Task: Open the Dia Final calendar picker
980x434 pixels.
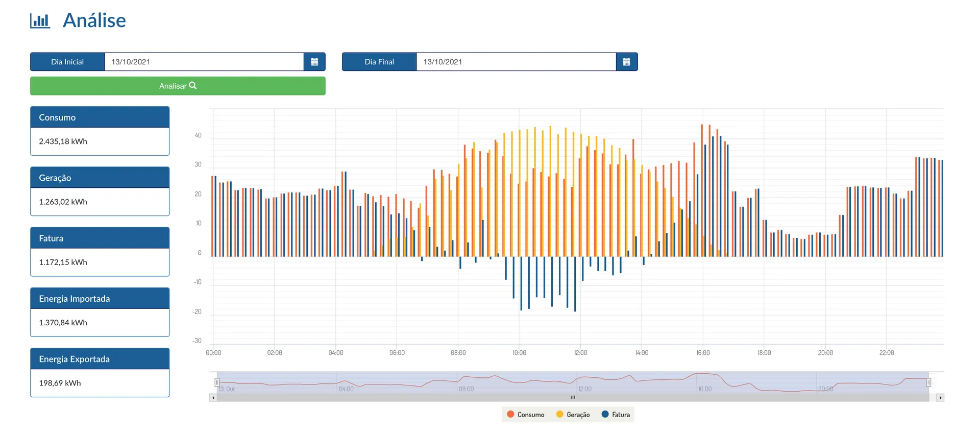Action: click(626, 62)
